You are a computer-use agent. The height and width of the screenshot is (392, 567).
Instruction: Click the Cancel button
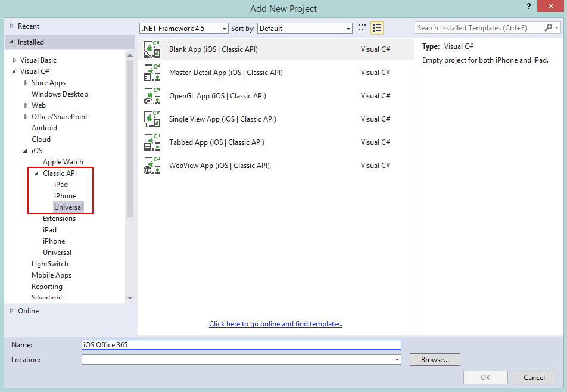click(534, 378)
